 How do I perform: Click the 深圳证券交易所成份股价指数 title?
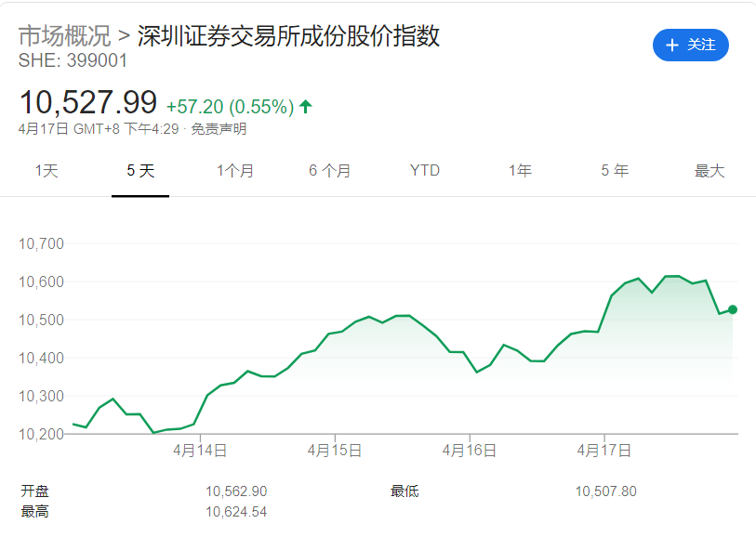[x=288, y=36]
